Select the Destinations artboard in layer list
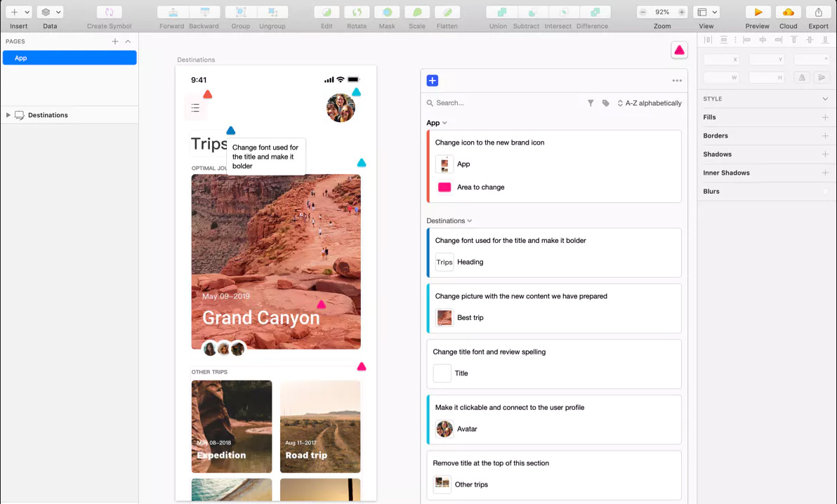Viewport: 837px width, 504px height. 70,115
